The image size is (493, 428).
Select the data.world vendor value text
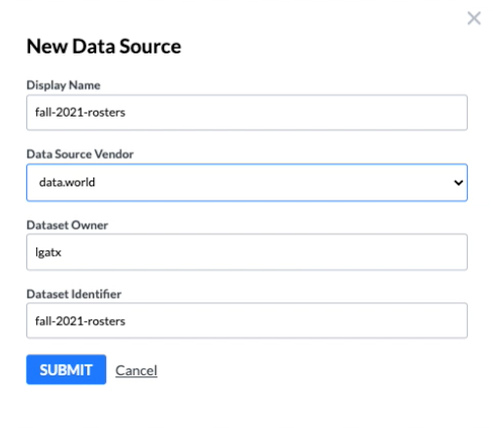pos(67,182)
